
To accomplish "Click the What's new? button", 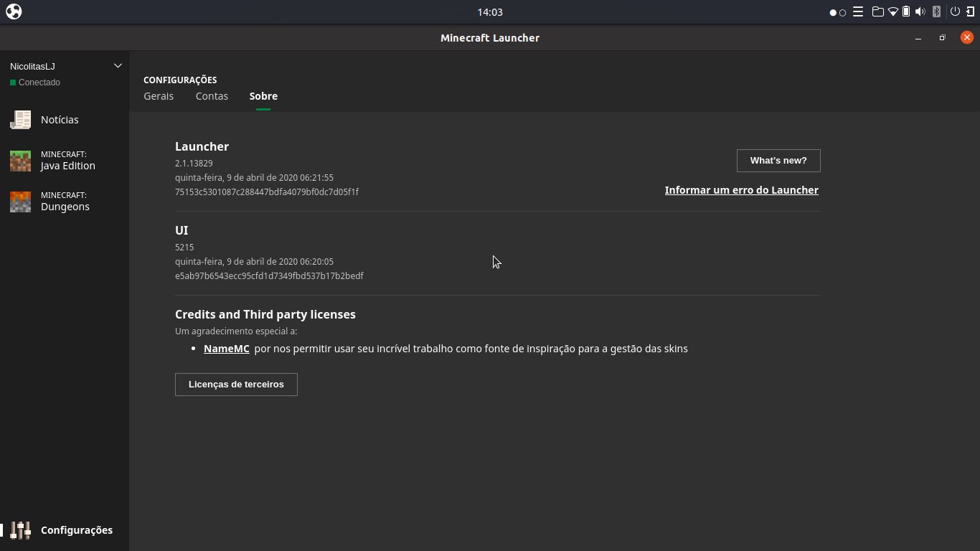I will tap(778, 161).
